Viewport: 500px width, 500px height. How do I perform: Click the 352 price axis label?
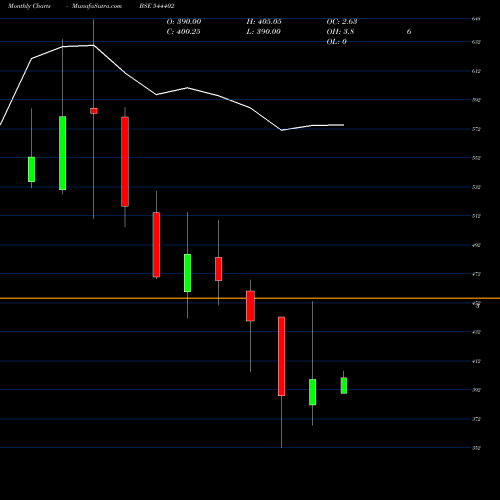(476, 448)
